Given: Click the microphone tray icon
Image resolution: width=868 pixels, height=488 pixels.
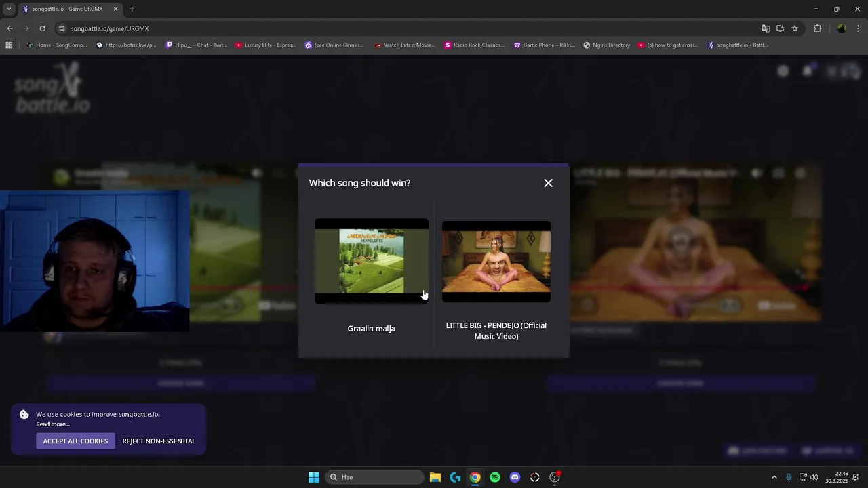Looking at the screenshot, I should pos(789,477).
